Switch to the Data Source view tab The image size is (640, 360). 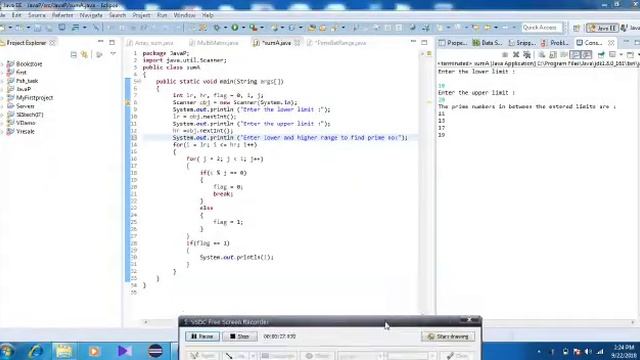click(x=487, y=43)
